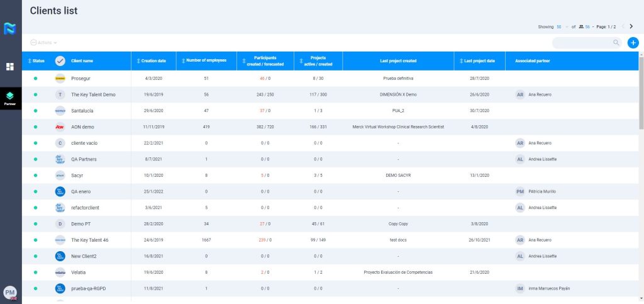Open the Actions dropdown
644x304 pixels.
click(x=44, y=43)
